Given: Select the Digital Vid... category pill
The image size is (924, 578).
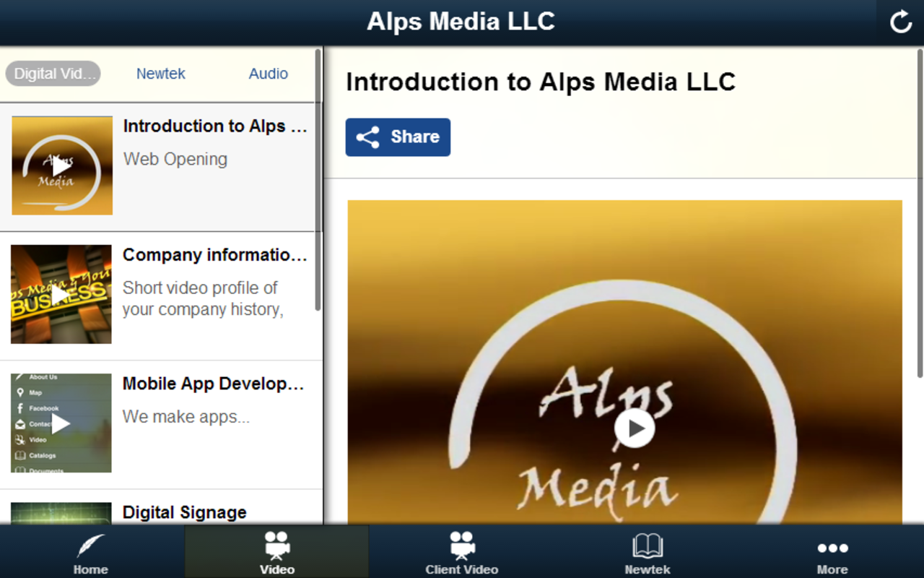Looking at the screenshot, I should 52,73.
